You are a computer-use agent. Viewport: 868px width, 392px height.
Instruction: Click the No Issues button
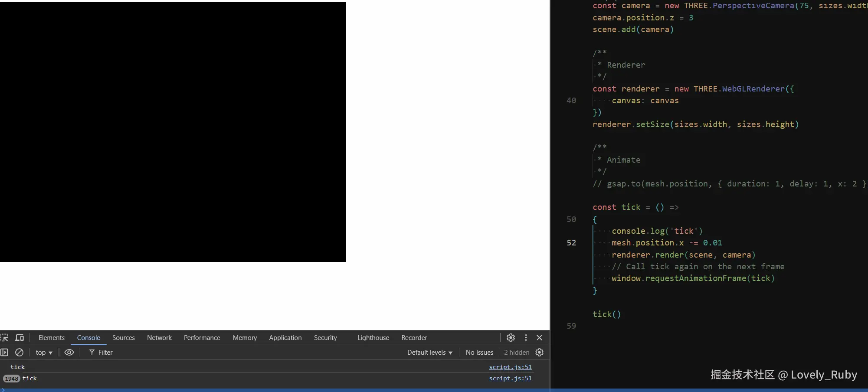[x=479, y=353]
